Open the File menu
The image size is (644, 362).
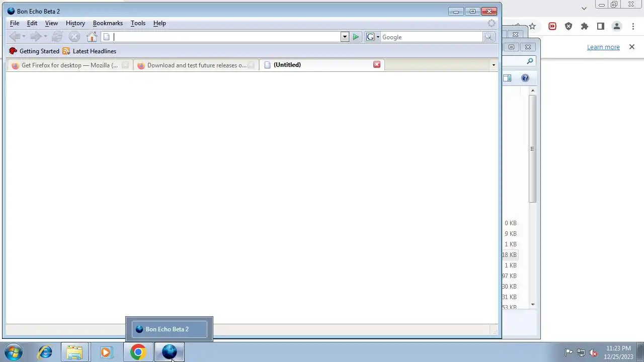point(15,23)
